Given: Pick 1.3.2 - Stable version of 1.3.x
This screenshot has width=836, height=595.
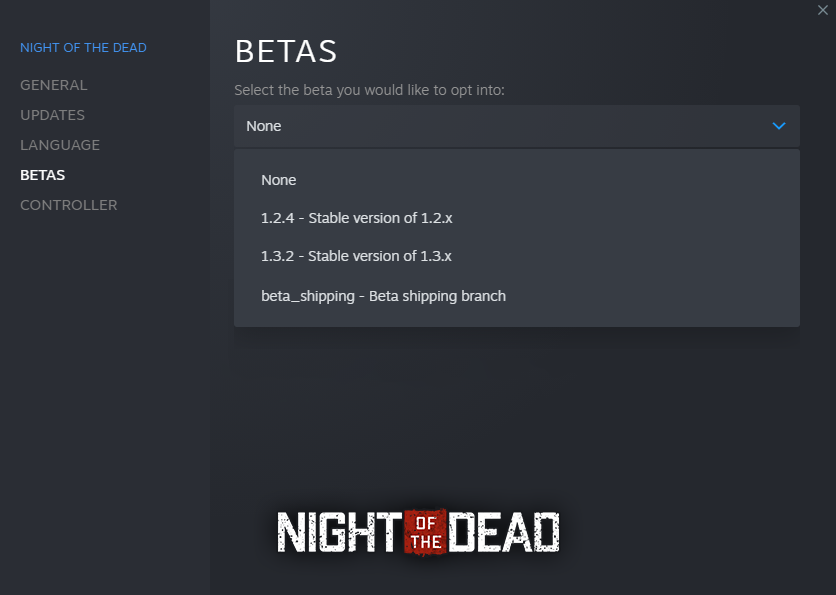Looking at the screenshot, I should 356,256.
